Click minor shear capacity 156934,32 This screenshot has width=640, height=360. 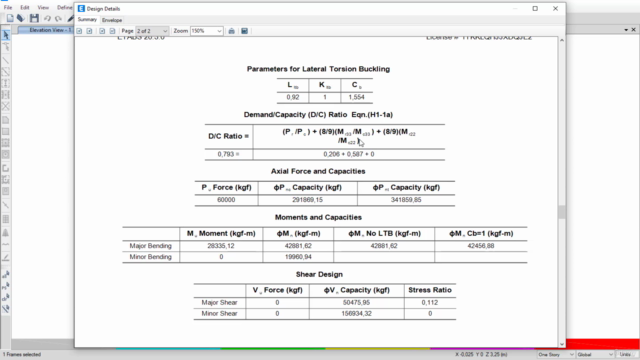[356, 314]
